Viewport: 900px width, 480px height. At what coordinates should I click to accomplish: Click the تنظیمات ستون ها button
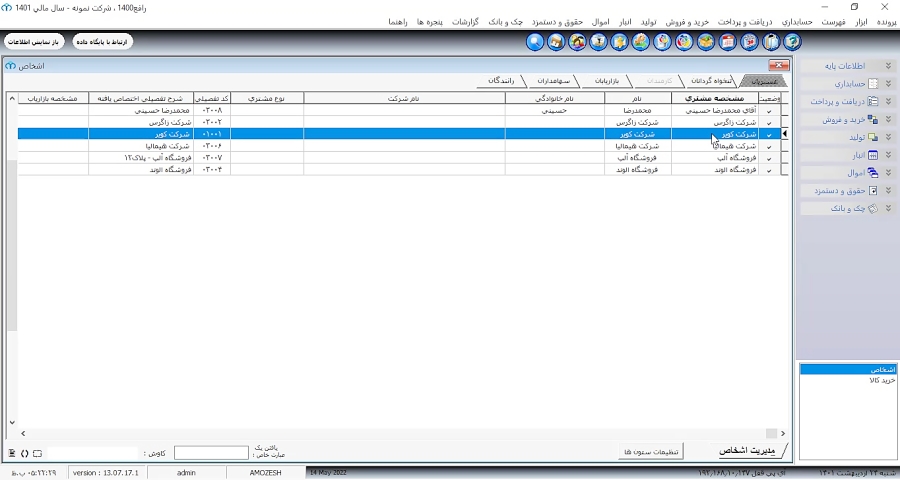pyautogui.click(x=651, y=452)
